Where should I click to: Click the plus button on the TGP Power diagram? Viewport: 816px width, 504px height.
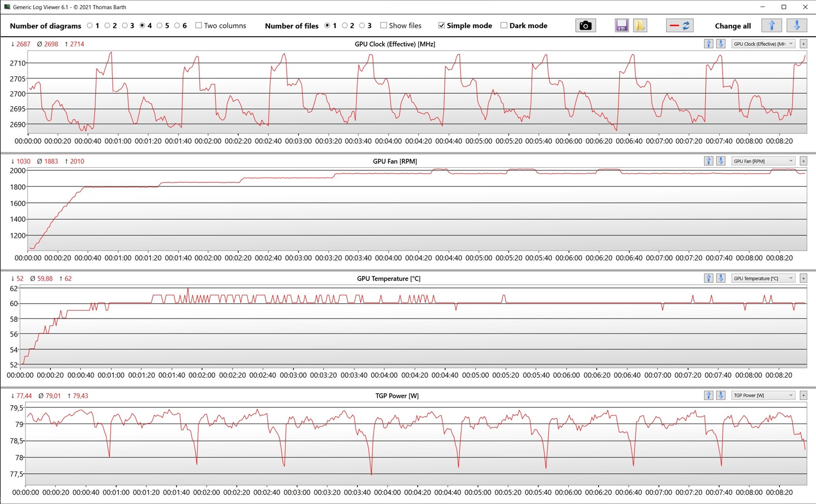tap(803, 395)
